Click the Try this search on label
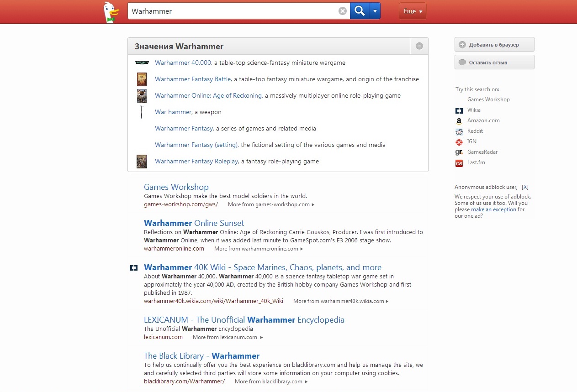577x392 pixels. [x=477, y=89]
